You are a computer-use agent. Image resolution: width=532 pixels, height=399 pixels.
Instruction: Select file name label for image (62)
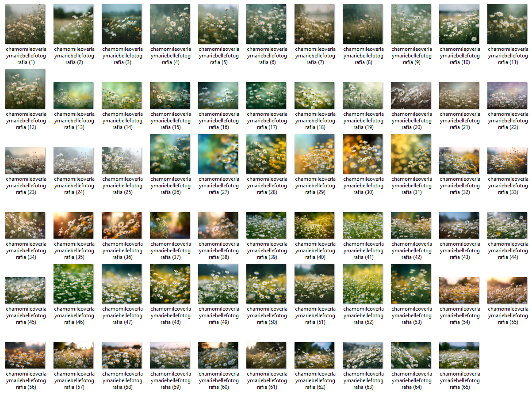pos(314,380)
